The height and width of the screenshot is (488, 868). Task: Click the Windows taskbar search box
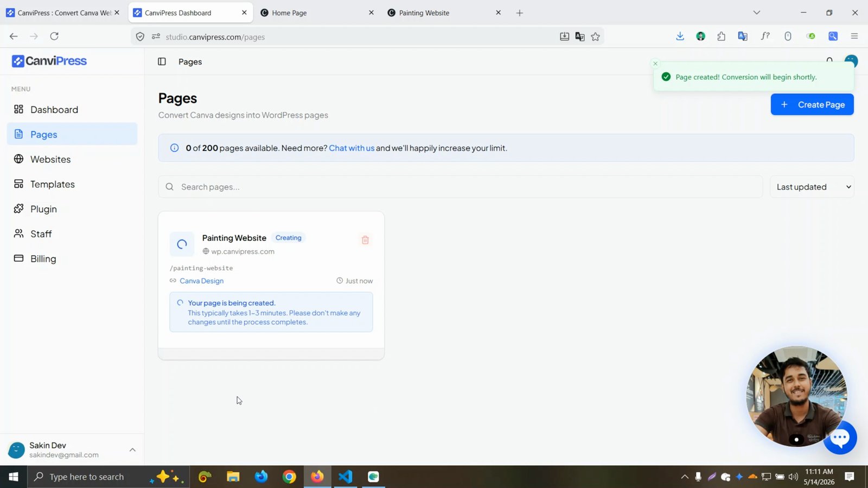(x=108, y=477)
